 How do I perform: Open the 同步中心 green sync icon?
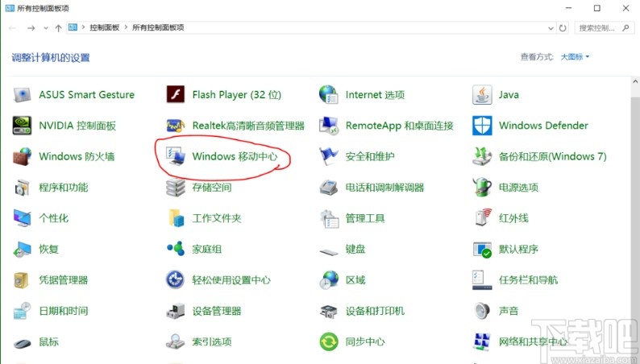pos(329,341)
